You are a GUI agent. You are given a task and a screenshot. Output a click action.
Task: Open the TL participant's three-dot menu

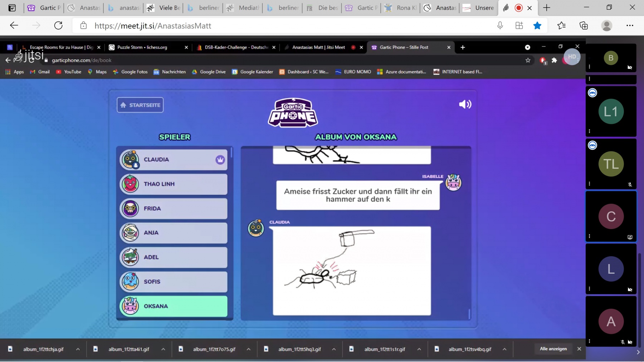coord(589,184)
